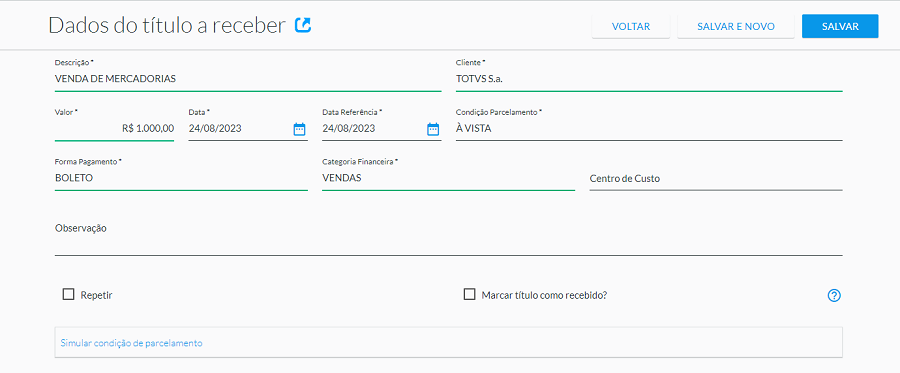Open the help question mark icon
The image size is (900, 373).
834,296
